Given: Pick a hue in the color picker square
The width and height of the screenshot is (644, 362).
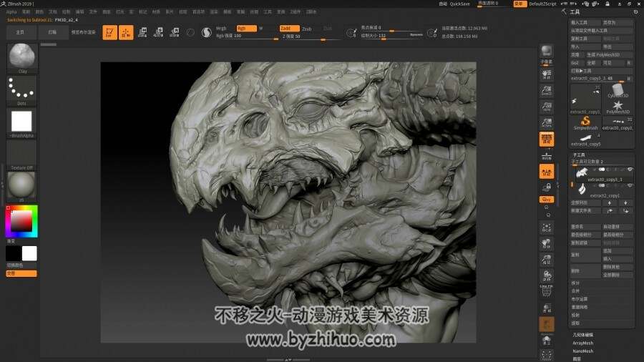Looking at the screenshot, I should (21, 221).
